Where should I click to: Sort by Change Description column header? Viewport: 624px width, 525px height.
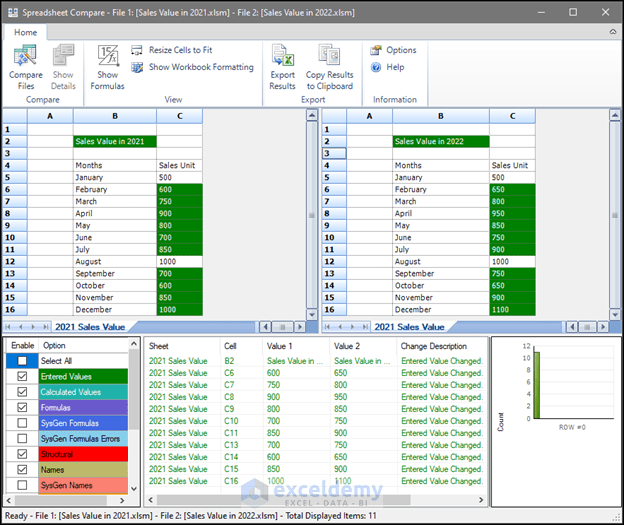tap(442, 346)
